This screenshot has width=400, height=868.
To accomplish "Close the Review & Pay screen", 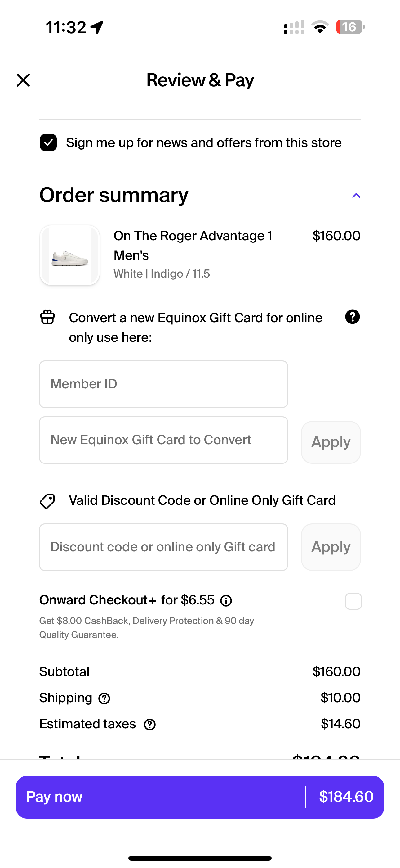I will click(23, 80).
